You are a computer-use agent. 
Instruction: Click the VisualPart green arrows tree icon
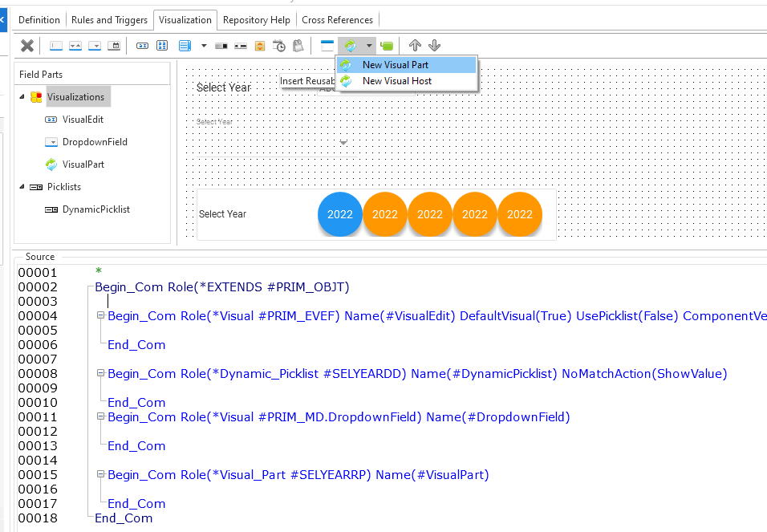(x=51, y=164)
